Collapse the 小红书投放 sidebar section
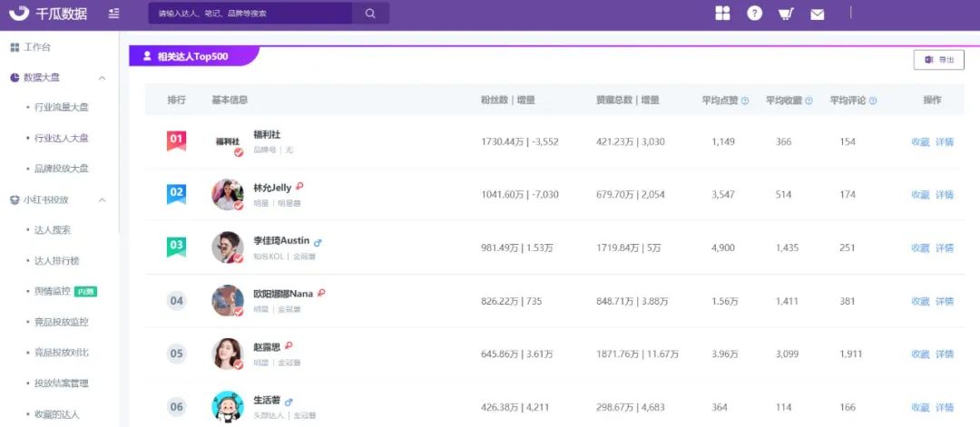 [x=103, y=200]
